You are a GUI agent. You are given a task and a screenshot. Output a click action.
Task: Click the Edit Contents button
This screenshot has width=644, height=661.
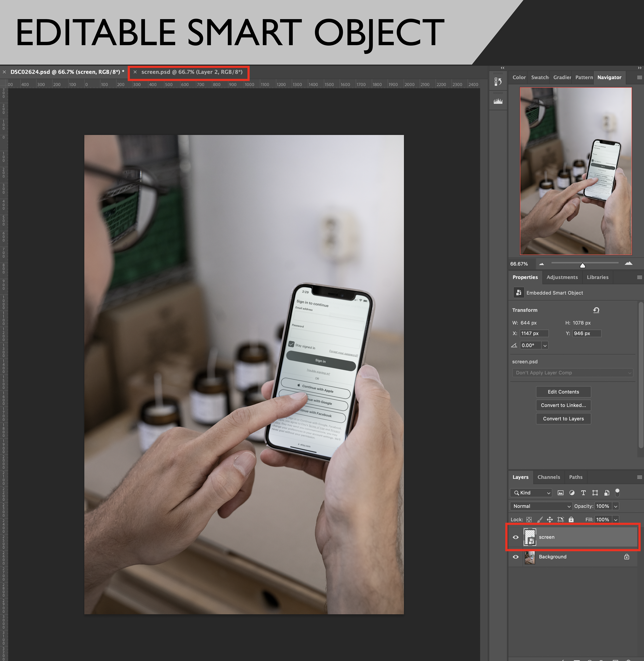[563, 392]
